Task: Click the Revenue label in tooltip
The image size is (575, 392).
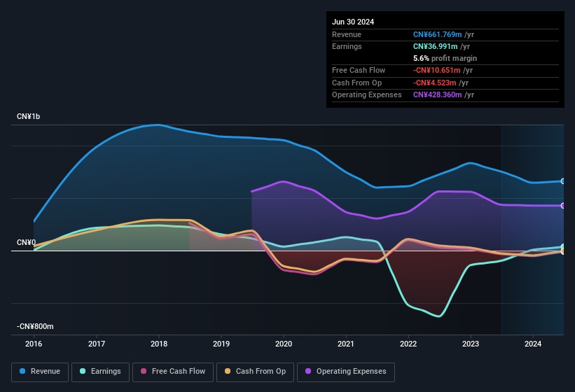Action: [x=347, y=34]
